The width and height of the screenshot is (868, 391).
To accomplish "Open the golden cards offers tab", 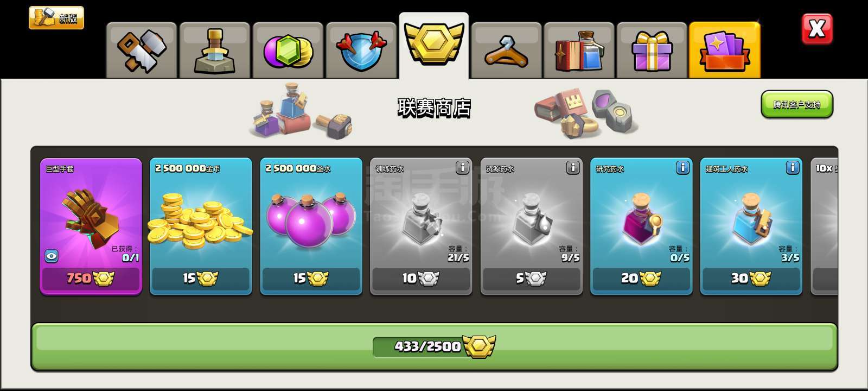I will click(725, 51).
